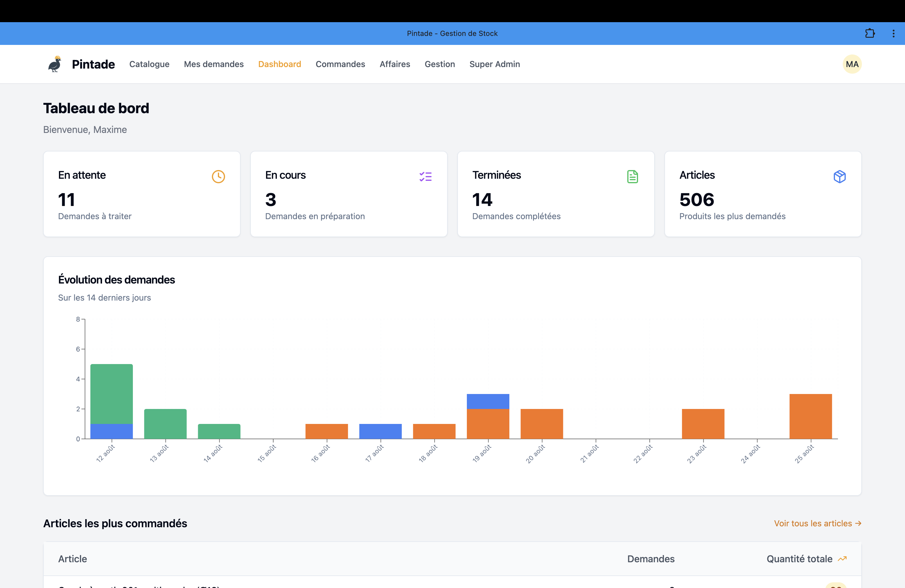Screen dimensions: 905x588
Task: Select the Dashboard navigation item
Action: (280, 64)
